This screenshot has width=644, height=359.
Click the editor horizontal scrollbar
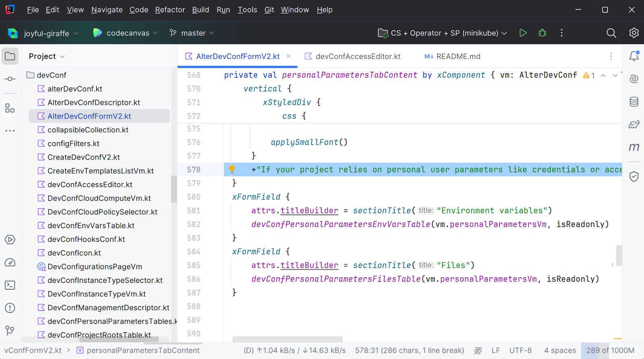point(287,339)
